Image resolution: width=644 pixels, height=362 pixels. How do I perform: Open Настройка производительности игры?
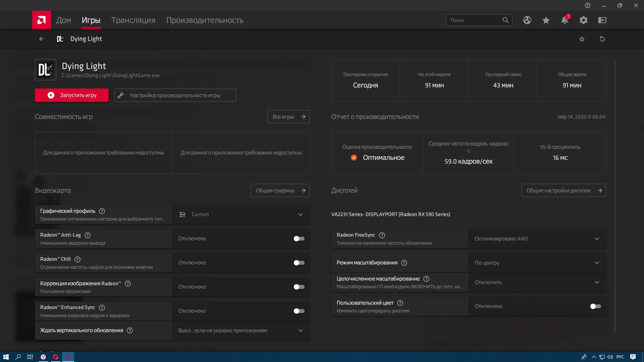[x=175, y=95]
